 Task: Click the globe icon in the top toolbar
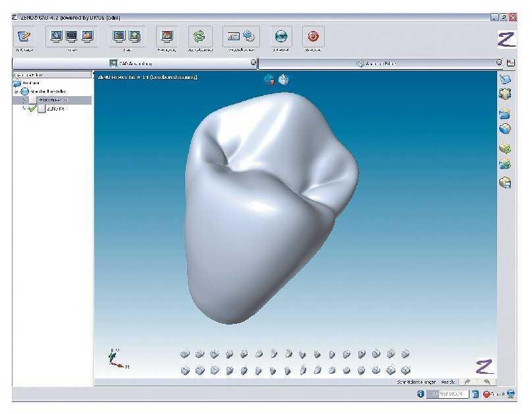coord(281,36)
